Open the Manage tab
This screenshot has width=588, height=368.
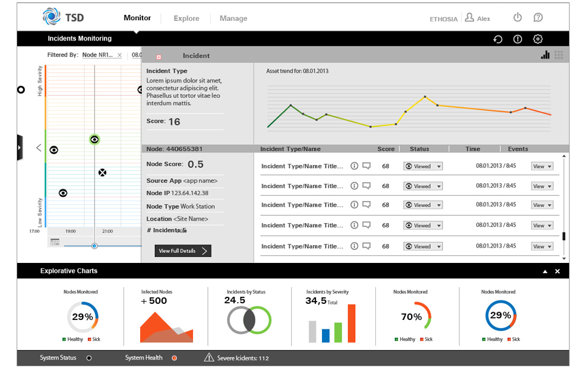[233, 18]
